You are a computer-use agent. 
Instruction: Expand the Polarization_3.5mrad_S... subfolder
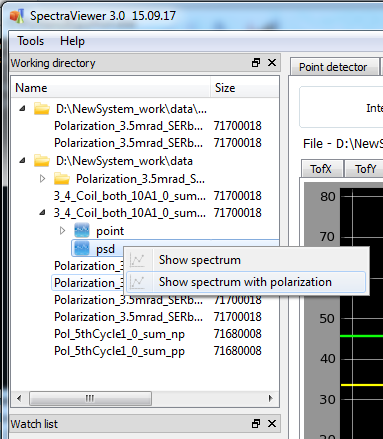[42, 179]
